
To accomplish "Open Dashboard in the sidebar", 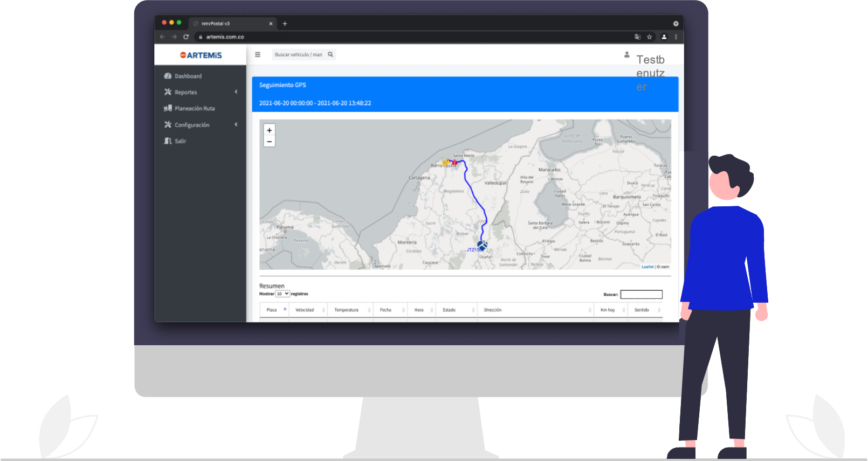I will (x=188, y=76).
